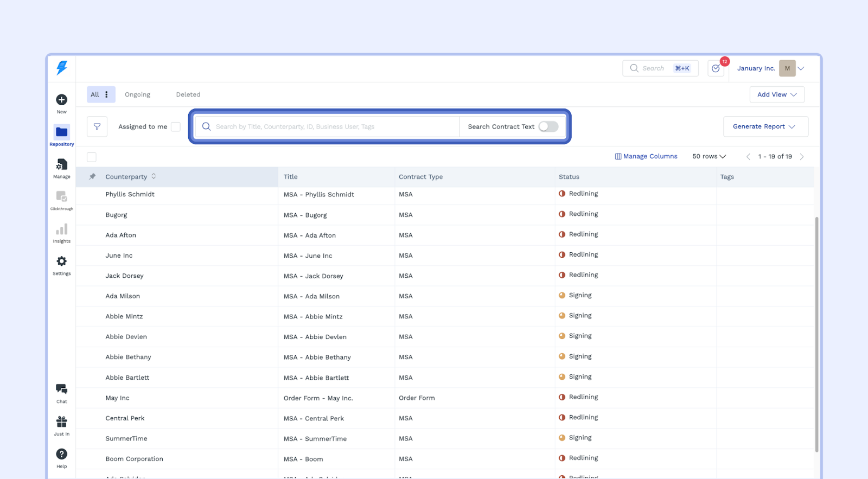Screen dimensions: 868x479
Task: Change the 50 rows per page dropdown
Action: (709, 156)
